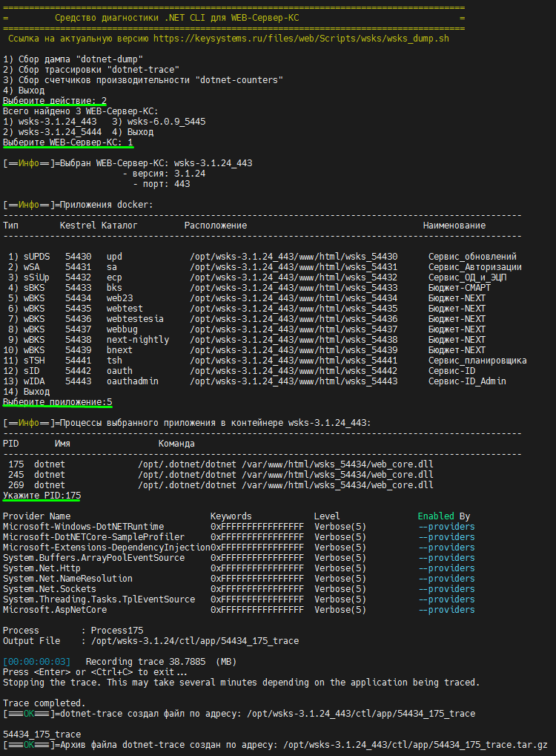The width and height of the screenshot is (556, 756).
Task: Select line 'Сбор счетчиков производительности "dotnet-counters"'
Action: point(142,80)
